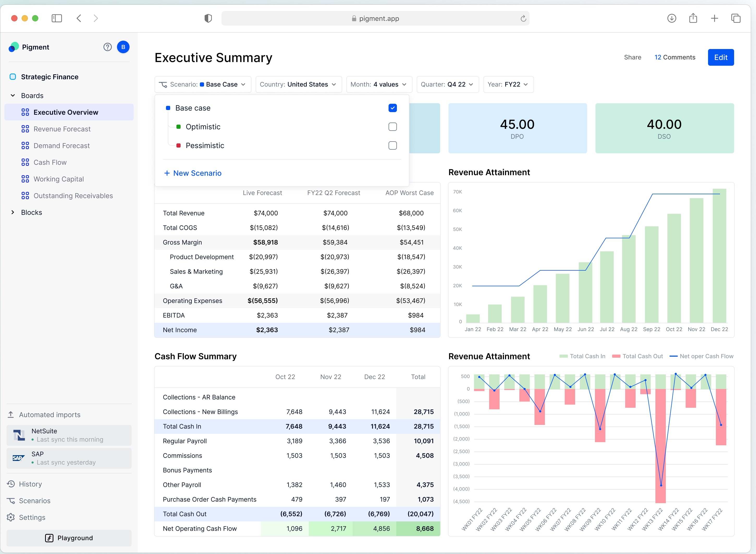The width and height of the screenshot is (756, 554).
Task: Click the blue Edit button
Action: click(721, 57)
